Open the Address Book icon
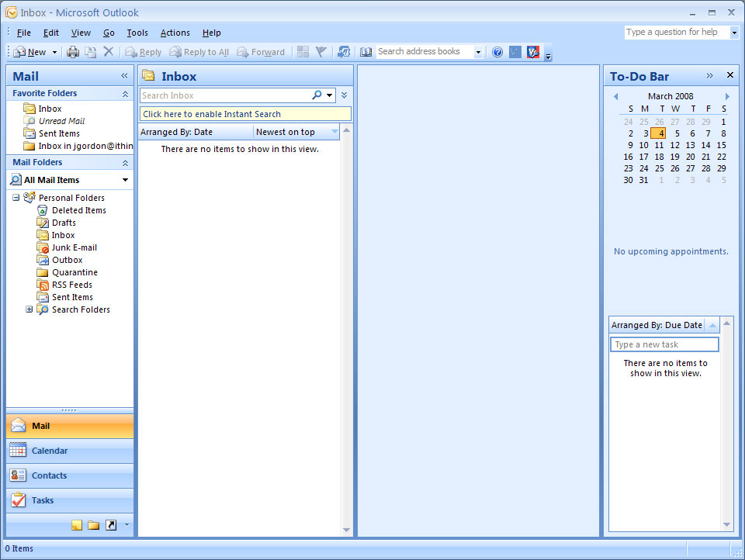 (366, 52)
